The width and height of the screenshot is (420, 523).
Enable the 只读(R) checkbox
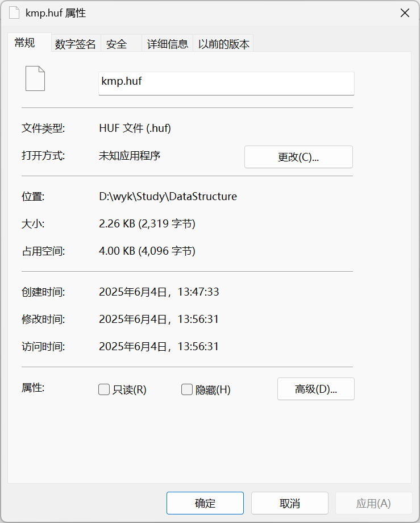click(104, 389)
